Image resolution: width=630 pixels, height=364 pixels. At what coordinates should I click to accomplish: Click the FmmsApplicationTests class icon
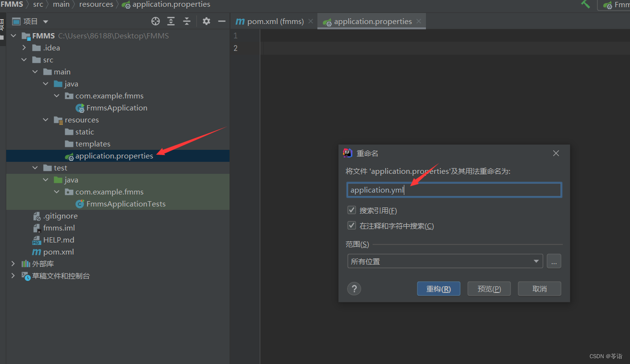point(80,204)
